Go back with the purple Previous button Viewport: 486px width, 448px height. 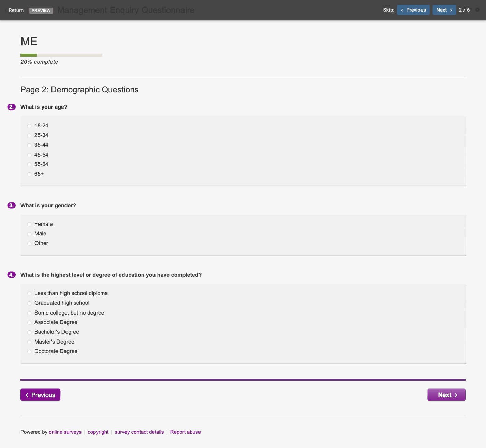[x=40, y=395]
